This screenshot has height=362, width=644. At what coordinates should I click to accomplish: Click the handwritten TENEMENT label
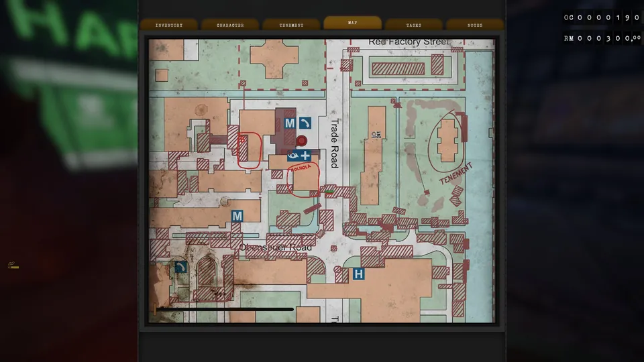click(x=456, y=174)
